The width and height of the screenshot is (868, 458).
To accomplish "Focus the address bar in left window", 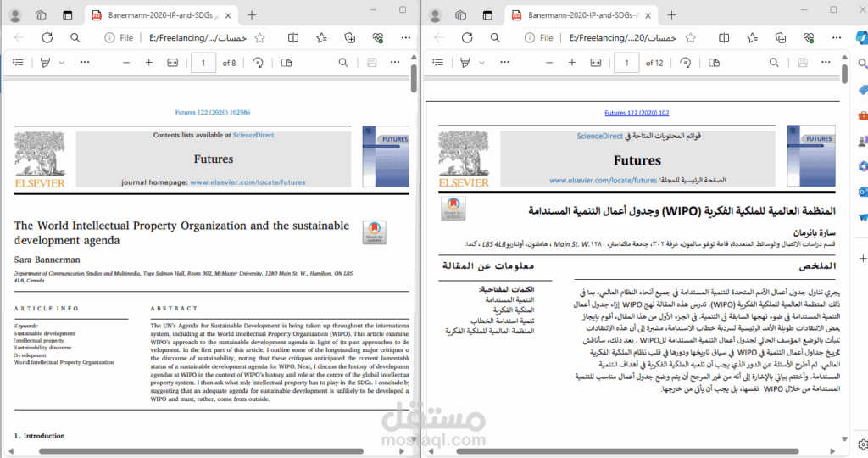I will click(198, 37).
